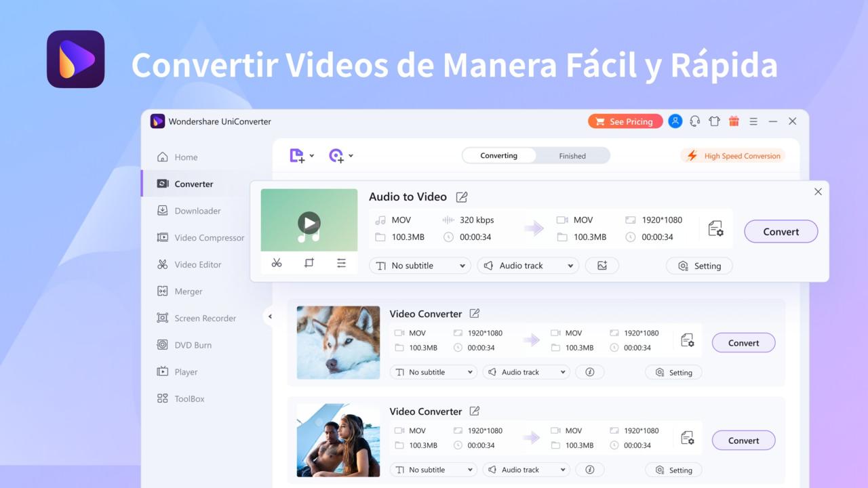Click Convert for the Audio to Video item
This screenshot has height=488, width=868.
781,232
